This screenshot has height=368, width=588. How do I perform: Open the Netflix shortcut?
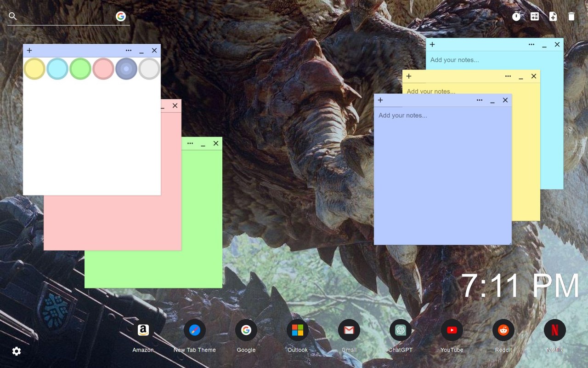[x=555, y=330]
